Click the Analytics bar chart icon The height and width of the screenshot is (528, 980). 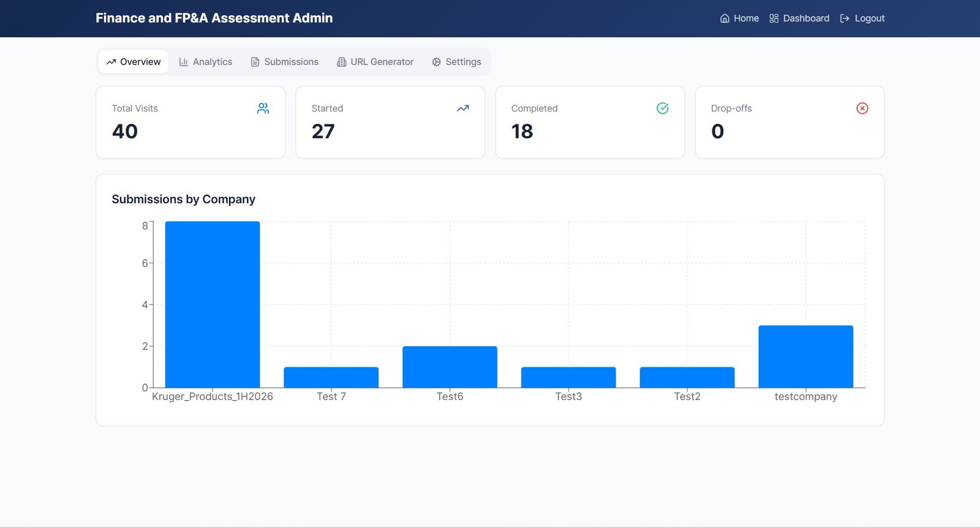pos(183,62)
